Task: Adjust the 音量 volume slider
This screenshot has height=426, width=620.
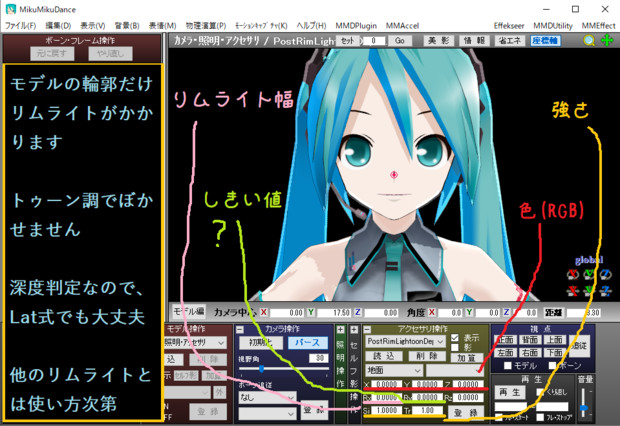Action: 583,403
